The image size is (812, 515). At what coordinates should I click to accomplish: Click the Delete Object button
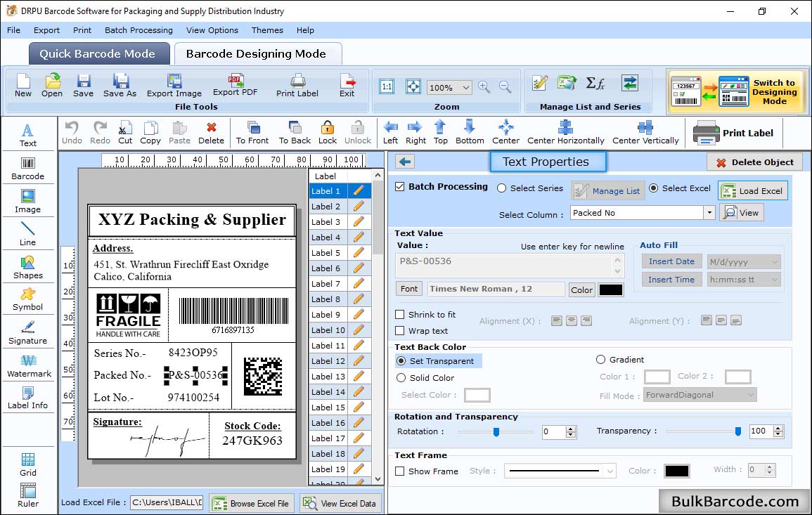754,162
